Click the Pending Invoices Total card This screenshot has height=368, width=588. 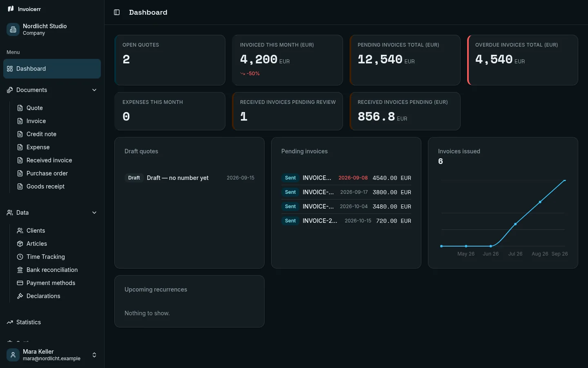[x=405, y=60]
